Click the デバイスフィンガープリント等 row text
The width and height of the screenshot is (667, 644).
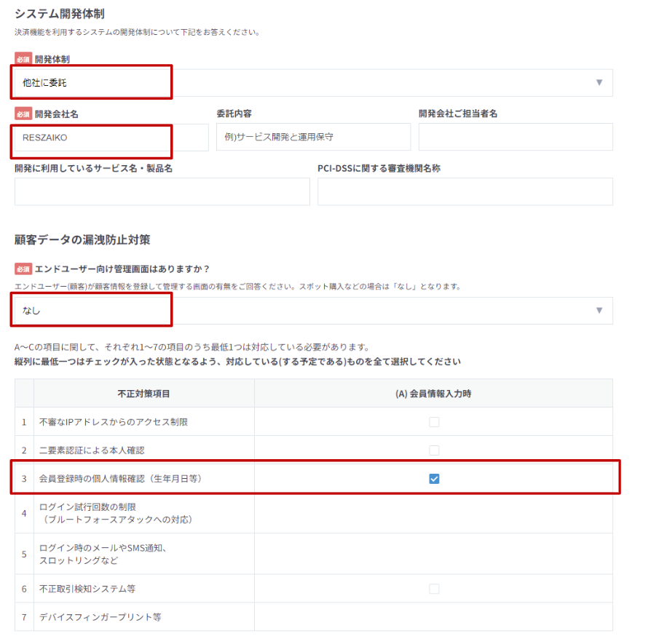click(100, 617)
